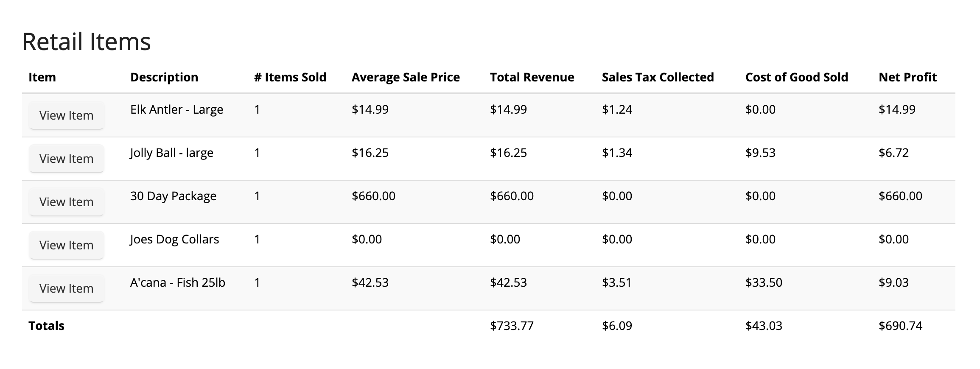Select total sales tax $6.09
The width and height of the screenshot is (980, 369).
point(617,326)
